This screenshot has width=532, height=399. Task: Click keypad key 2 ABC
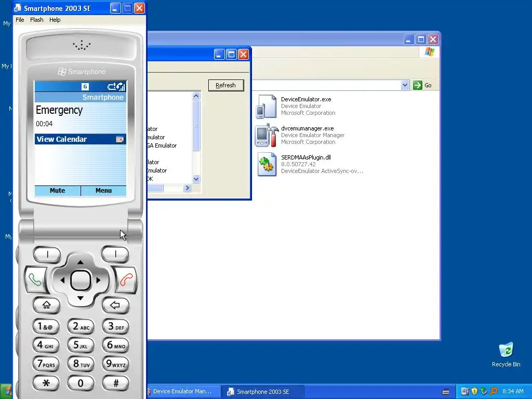point(81,326)
